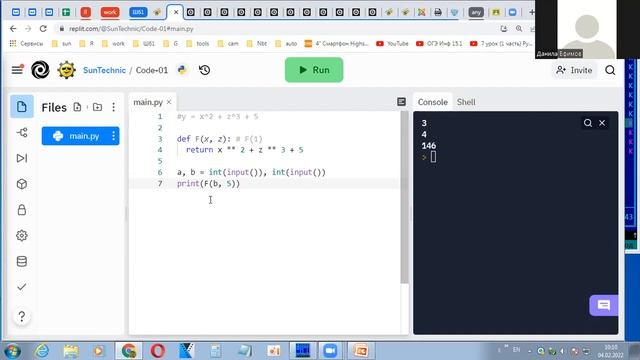Click the return statement on line 4
The image size is (640, 360).
tap(244, 150)
